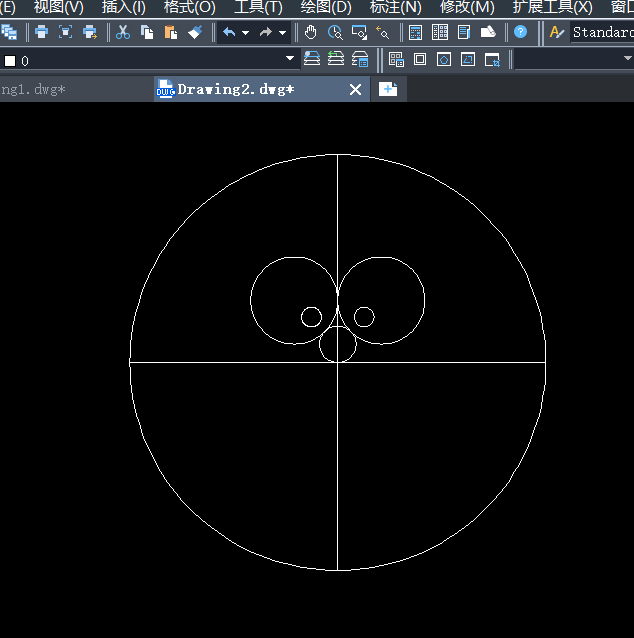Open the 标注(N) menu
Viewport: 634px width, 638px height.
(396, 7)
